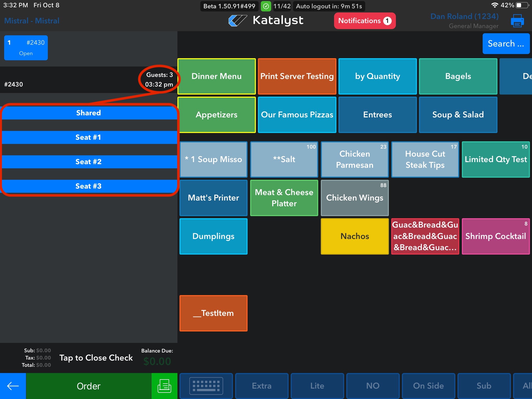Switch to the Appetizers category

click(216, 115)
